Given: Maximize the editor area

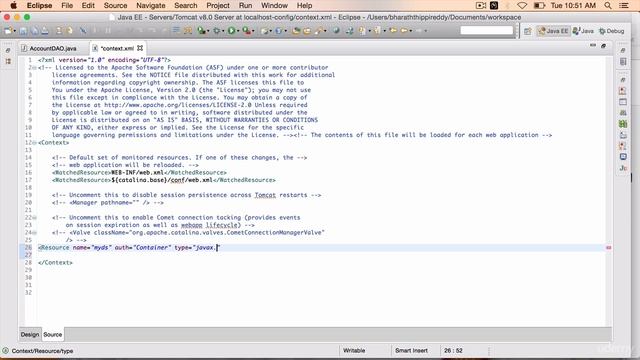Looking at the screenshot, I should 604,46.
